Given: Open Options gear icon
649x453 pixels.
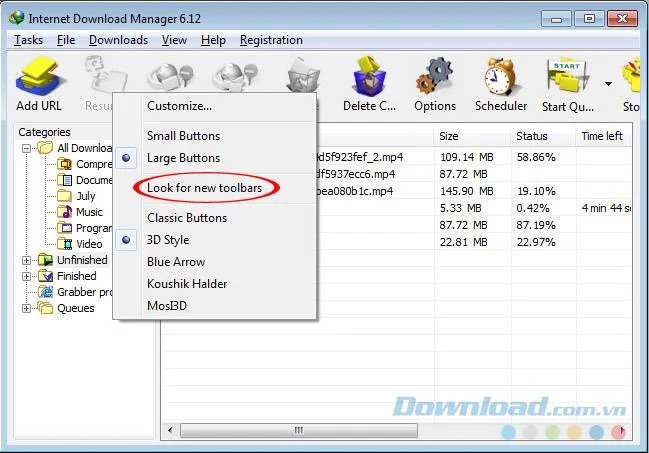Looking at the screenshot, I should (x=435, y=76).
